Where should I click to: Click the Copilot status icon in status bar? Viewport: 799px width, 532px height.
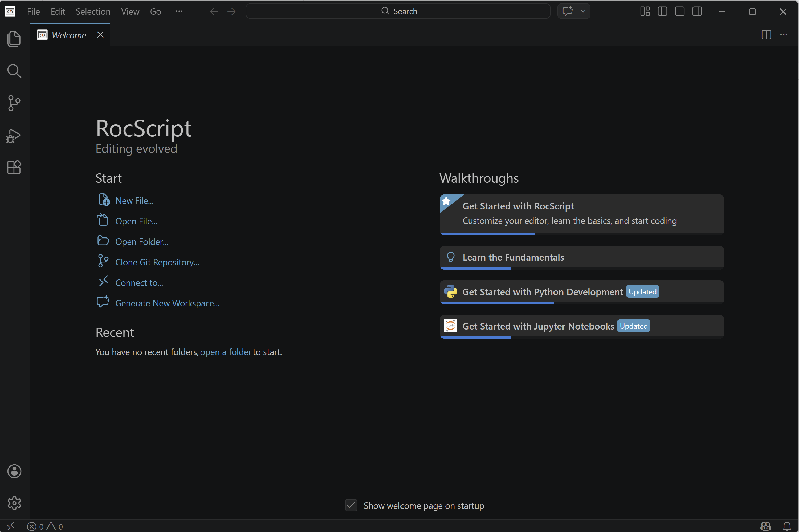[x=765, y=526]
